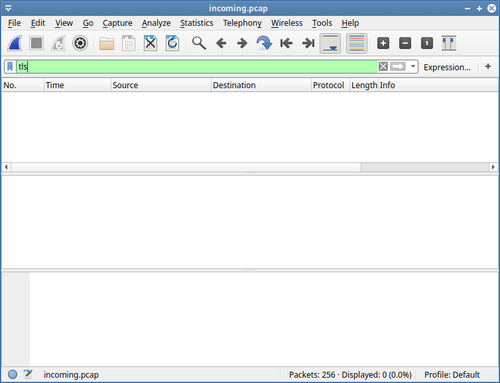Open the Go menu
Viewport: 500px width, 383px height.
[x=88, y=23]
